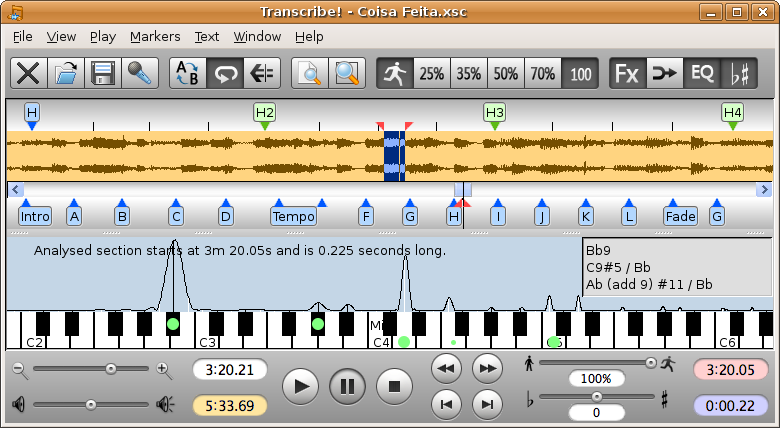Toggle loop playback button
Image resolution: width=780 pixels, height=428 pixels.
(225, 74)
